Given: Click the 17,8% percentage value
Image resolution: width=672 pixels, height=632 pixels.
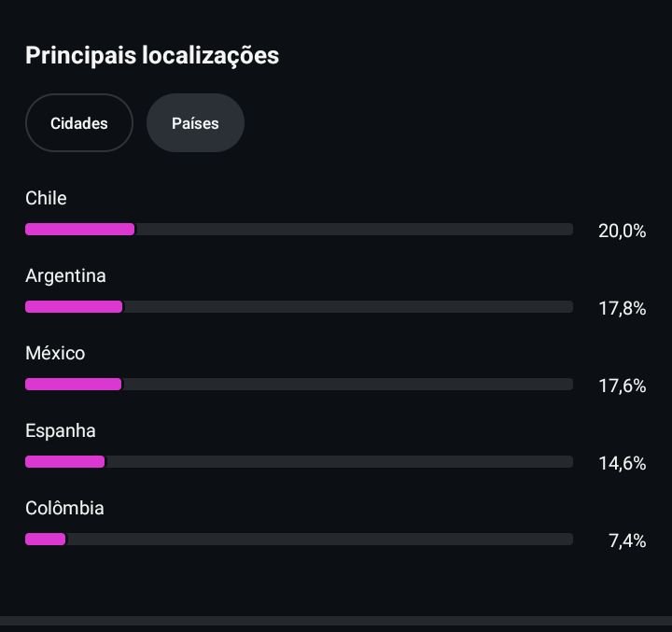Looking at the screenshot, I should click(622, 308).
